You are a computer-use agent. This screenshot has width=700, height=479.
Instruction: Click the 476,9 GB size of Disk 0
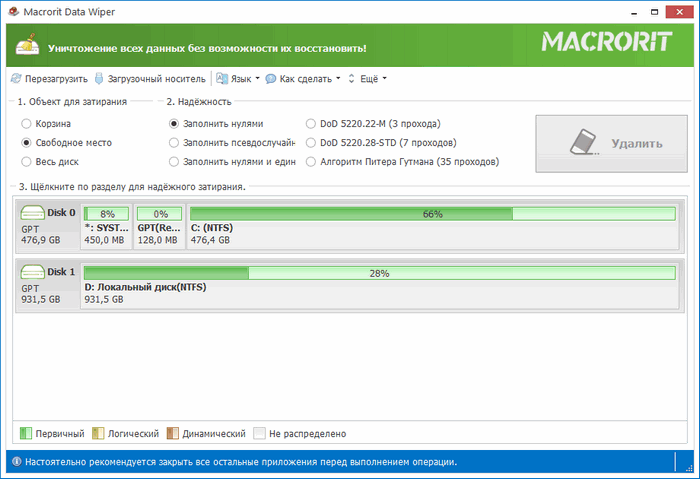41,240
